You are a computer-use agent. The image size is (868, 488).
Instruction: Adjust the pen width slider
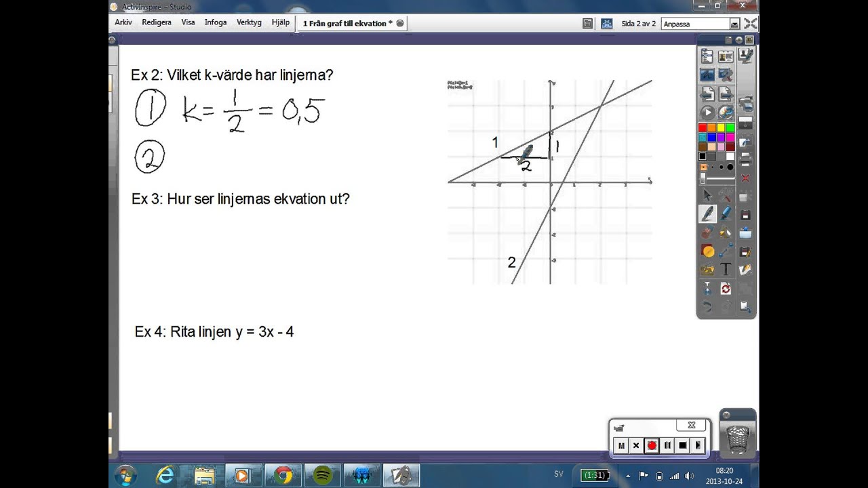(717, 179)
